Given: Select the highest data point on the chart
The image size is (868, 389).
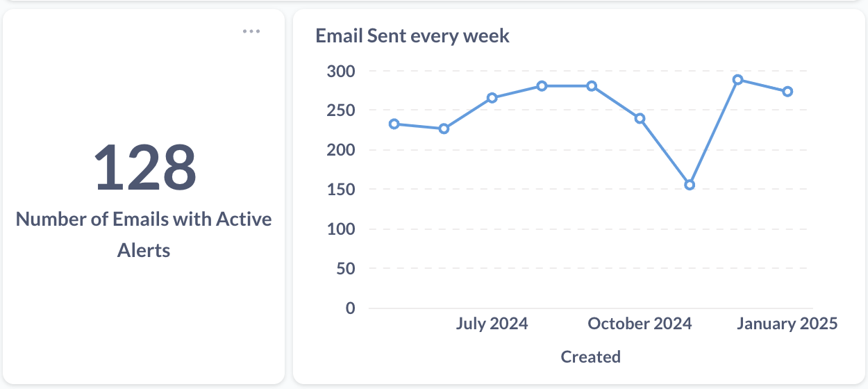Looking at the screenshot, I should [738, 80].
